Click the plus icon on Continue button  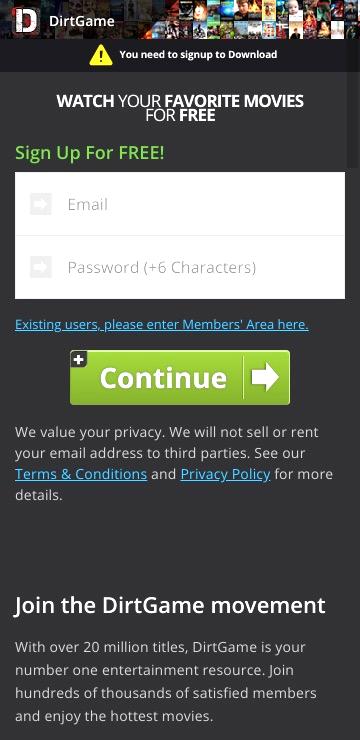click(78, 359)
